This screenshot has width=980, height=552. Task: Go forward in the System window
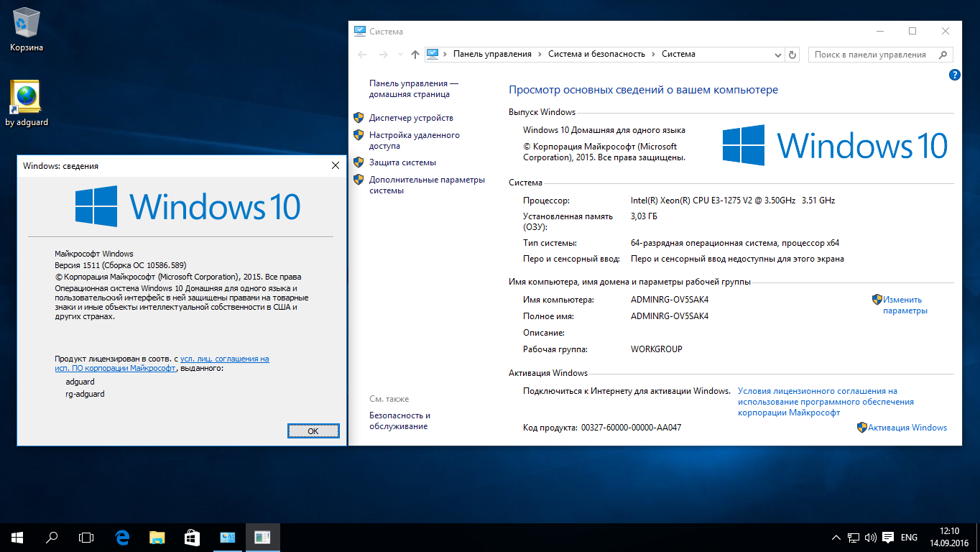tap(383, 55)
